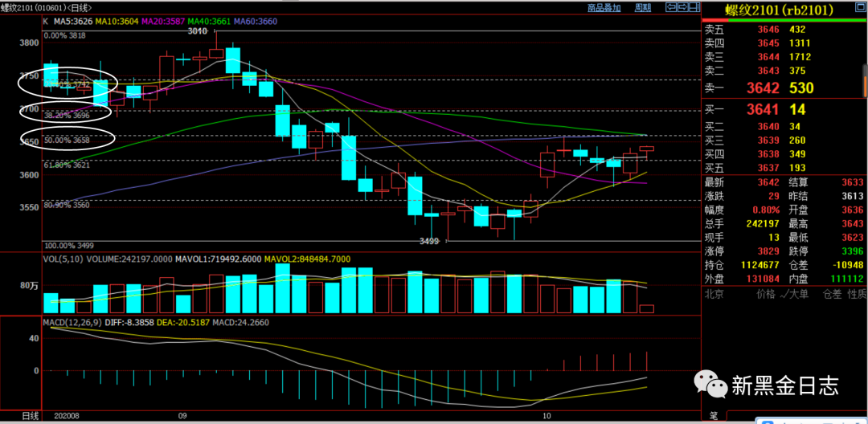Click the 61.80% 3621 Fibonacci label
This screenshot has width=868, height=424.
tap(67, 165)
